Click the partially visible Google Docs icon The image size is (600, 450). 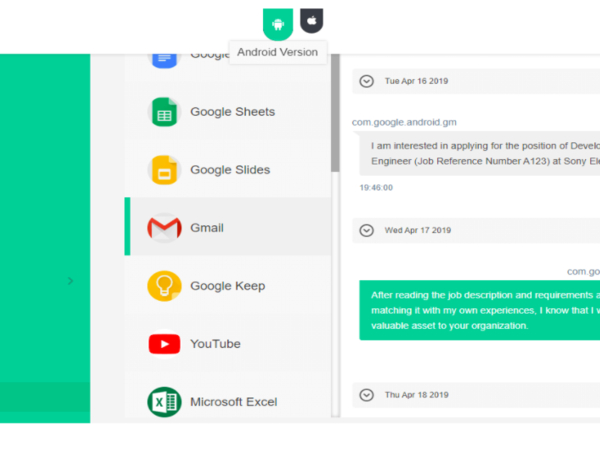pos(164,61)
